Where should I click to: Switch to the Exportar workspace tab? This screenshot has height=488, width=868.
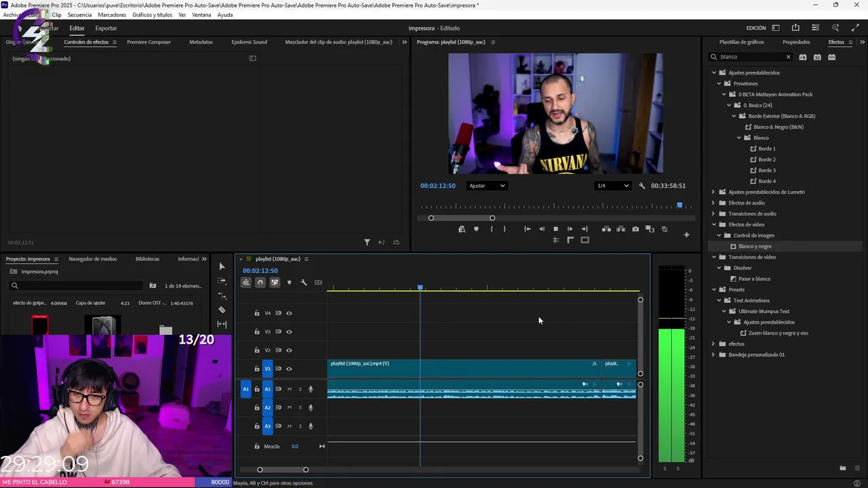pyautogui.click(x=106, y=28)
